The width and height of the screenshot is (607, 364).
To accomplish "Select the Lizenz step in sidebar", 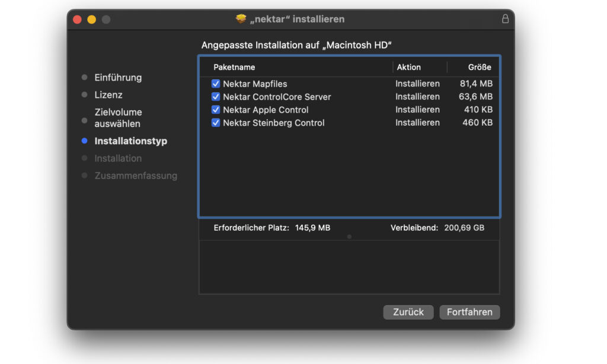I will coord(108,95).
